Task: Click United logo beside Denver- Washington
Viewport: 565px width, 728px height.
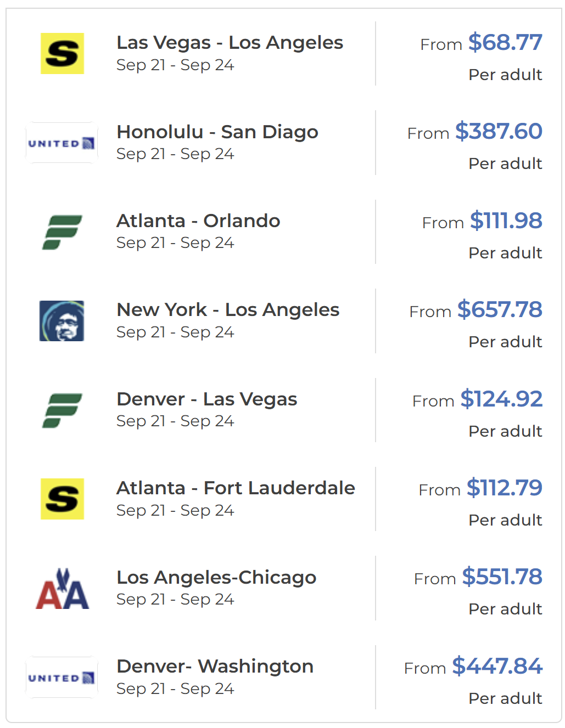Action: pyautogui.click(x=62, y=678)
